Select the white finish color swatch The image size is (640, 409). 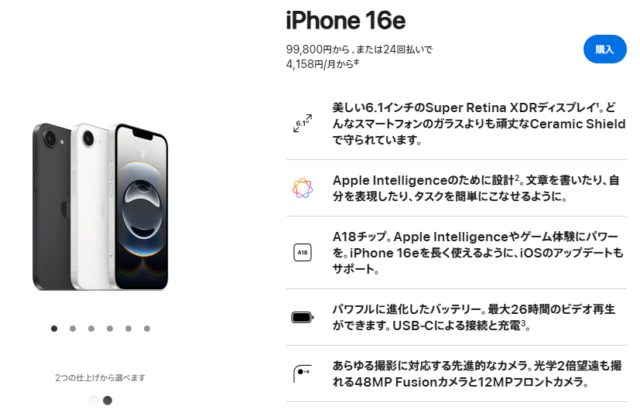pos(93,400)
